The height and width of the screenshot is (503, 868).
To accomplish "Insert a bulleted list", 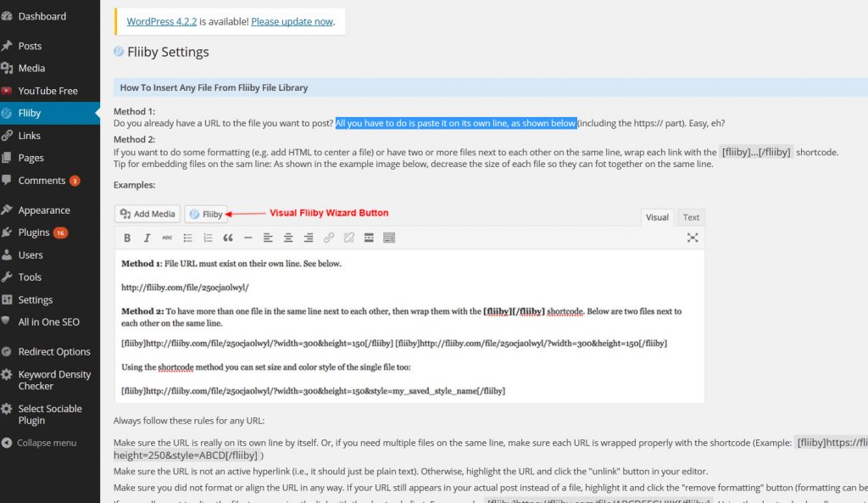I will 187,238.
